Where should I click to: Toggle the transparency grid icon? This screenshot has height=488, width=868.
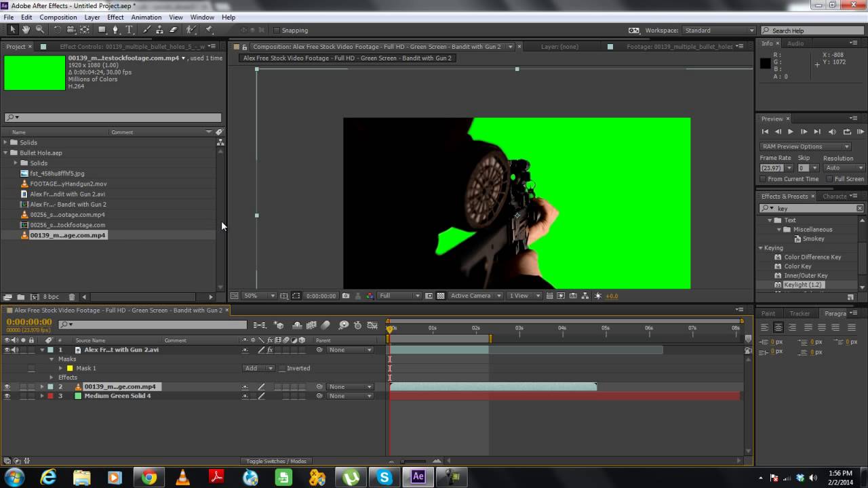point(441,296)
